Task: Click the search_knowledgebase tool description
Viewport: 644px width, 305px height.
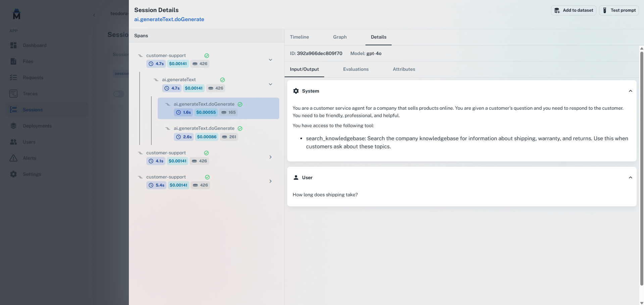Action: tap(467, 142)
